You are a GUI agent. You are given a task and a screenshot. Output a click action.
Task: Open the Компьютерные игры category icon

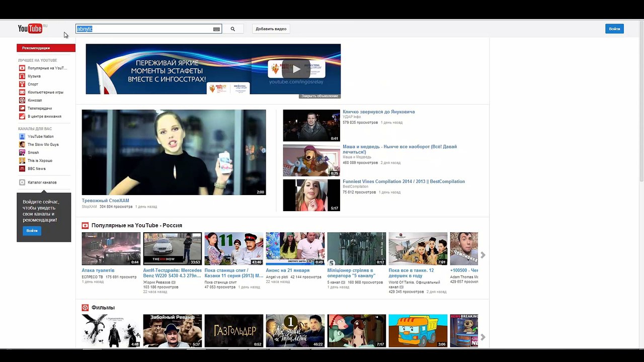pyautogui.click(x=22, y=92)
